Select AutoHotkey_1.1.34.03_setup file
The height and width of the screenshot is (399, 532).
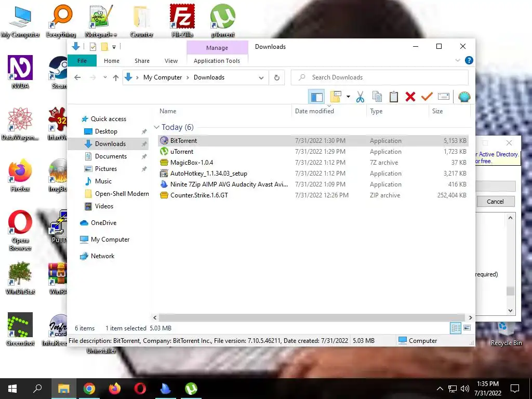[313, 174]
